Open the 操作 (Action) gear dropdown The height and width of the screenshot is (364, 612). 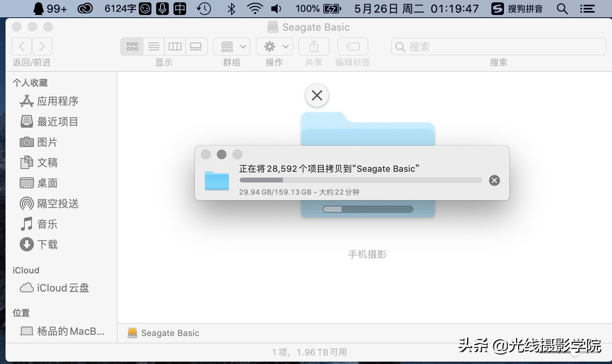pyautogui.click(x=274, y=46)
